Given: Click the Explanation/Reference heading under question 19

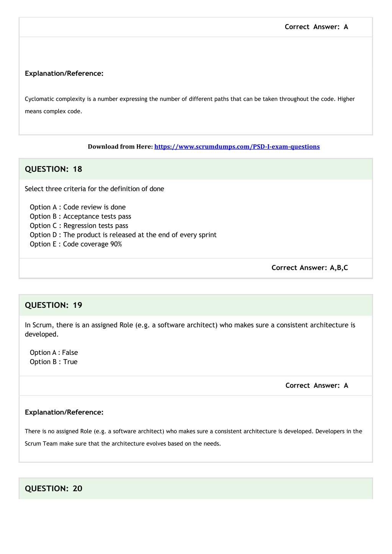Looking at the screenshot, I should click(64, 412).
